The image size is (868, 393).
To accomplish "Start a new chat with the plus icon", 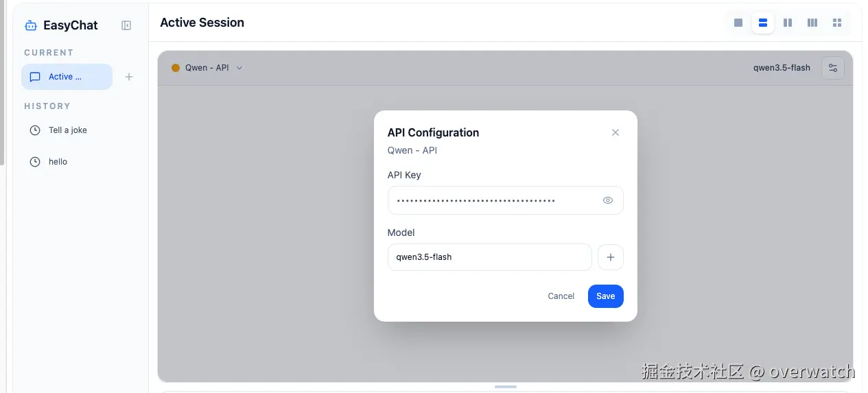I will point(129,77).
